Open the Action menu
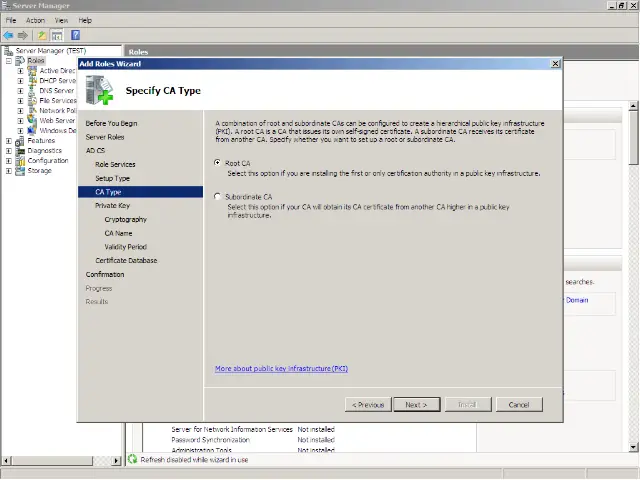 tap(35, 20)
